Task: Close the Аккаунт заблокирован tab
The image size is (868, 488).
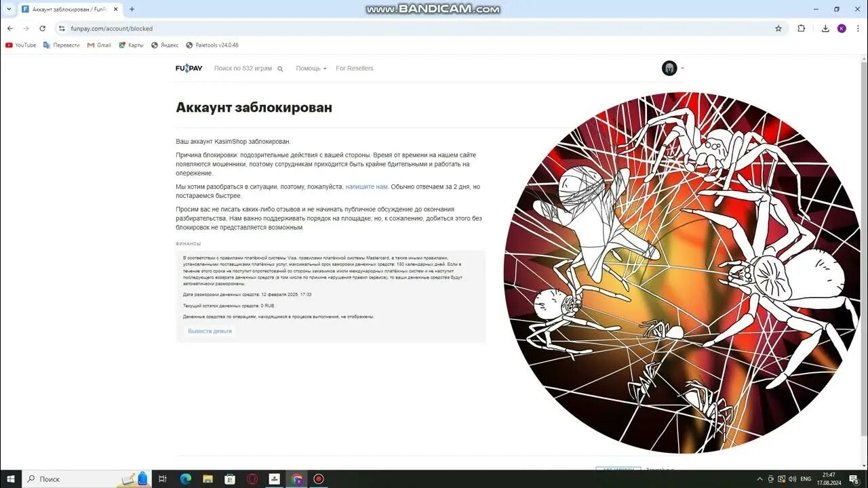Action: point(115,9)
